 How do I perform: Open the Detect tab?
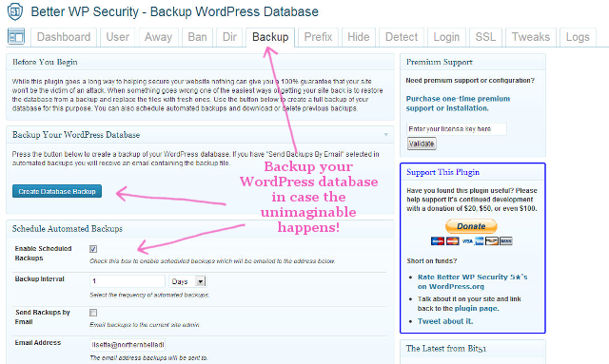(x=402, y=37)
